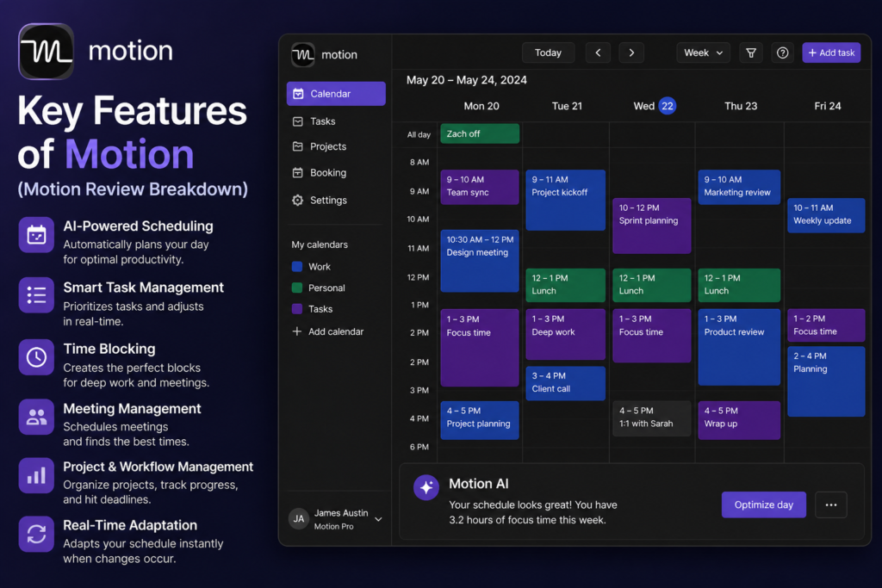Go to next week arrow

[631, 53]
